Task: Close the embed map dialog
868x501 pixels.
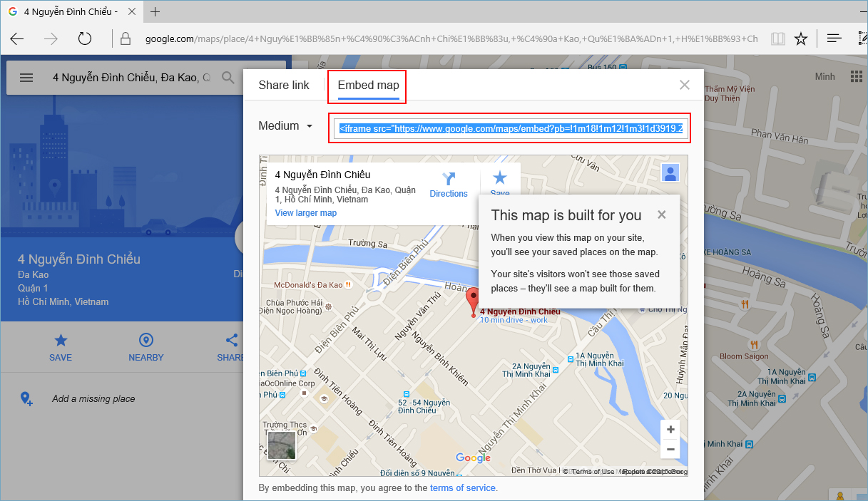Action: (x=685, y=85)
